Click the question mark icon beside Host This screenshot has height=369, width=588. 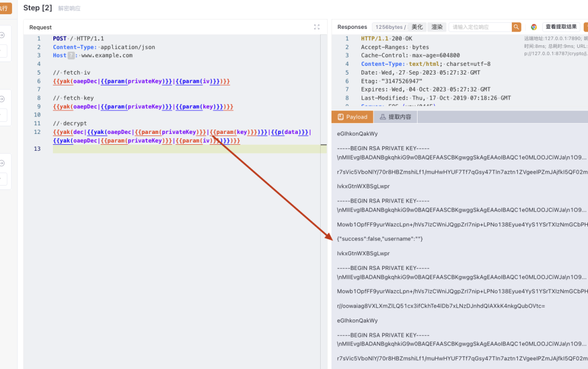click(71, 56)
